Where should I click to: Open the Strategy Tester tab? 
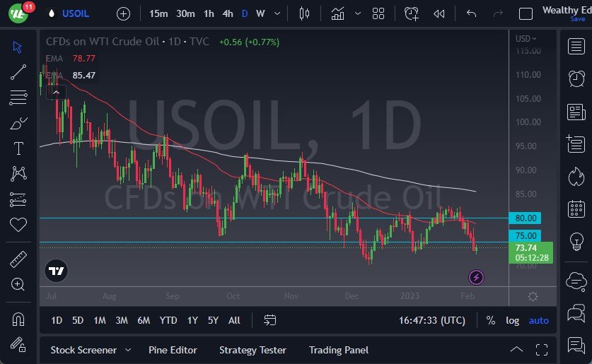tap(253, 350)
